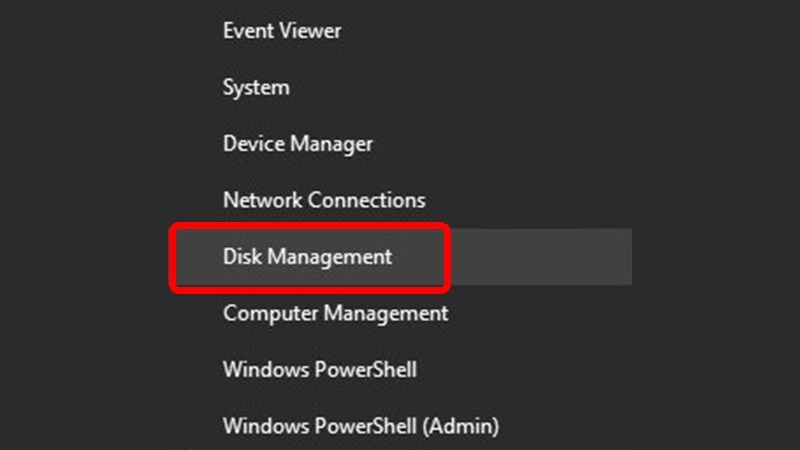Choose the Network Connections option

point(324,200)
